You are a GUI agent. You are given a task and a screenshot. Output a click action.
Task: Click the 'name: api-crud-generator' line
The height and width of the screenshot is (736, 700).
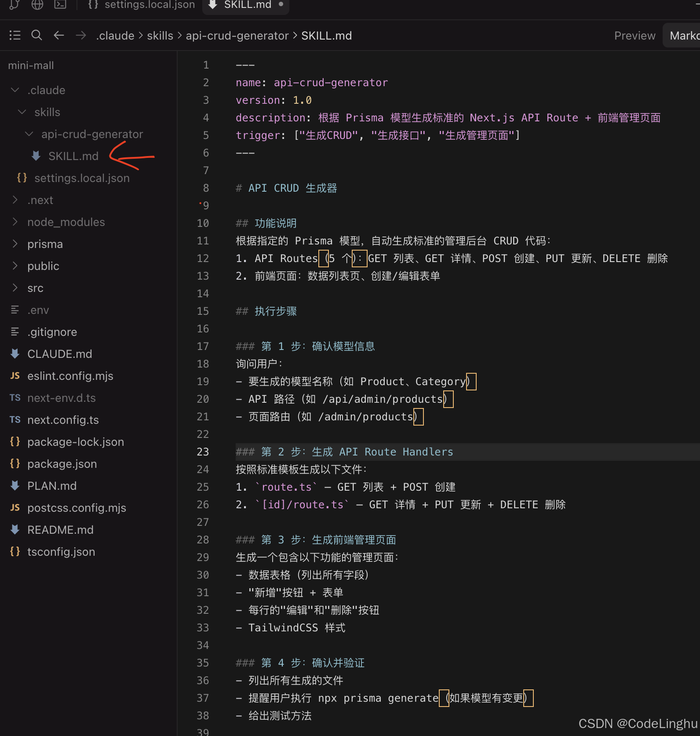(x=312, y=82)
